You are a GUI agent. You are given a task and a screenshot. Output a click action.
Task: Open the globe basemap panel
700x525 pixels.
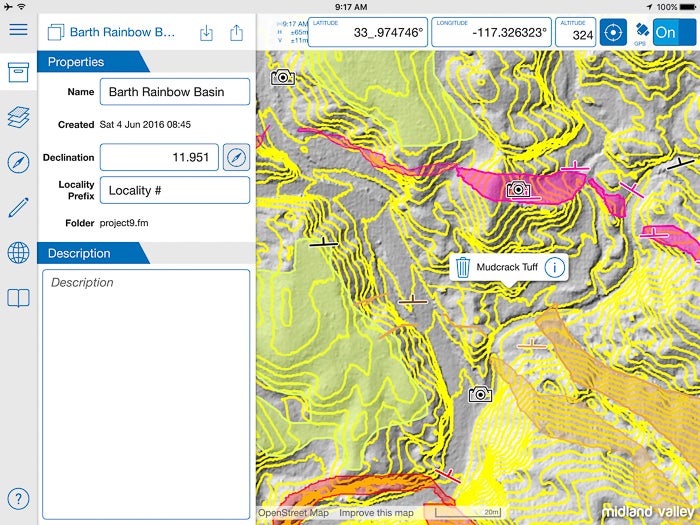18,253
